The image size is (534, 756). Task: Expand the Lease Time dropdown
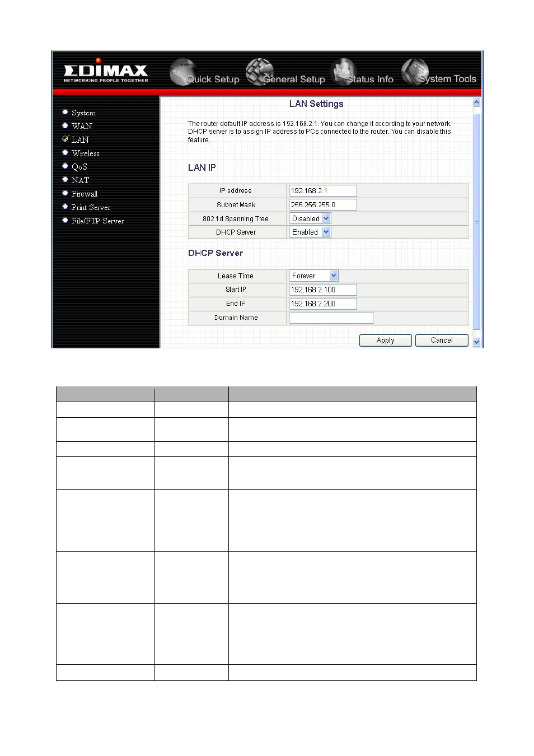pos(314,276)
